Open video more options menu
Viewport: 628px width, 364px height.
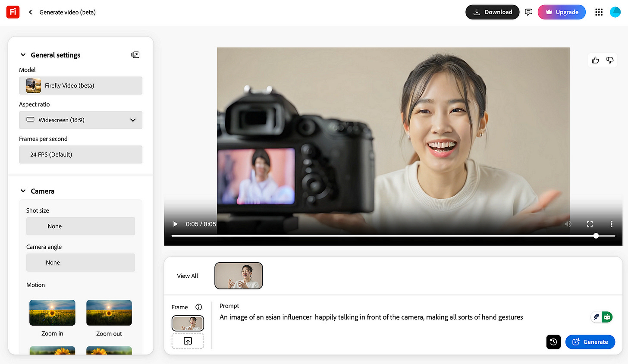pyautogui.click(x=611, y=224)
